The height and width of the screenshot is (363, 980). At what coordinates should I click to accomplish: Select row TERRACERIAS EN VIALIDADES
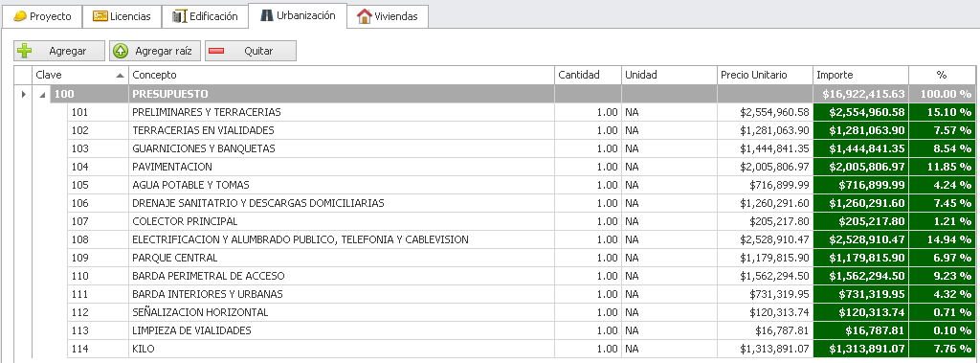tap(522, 130)
